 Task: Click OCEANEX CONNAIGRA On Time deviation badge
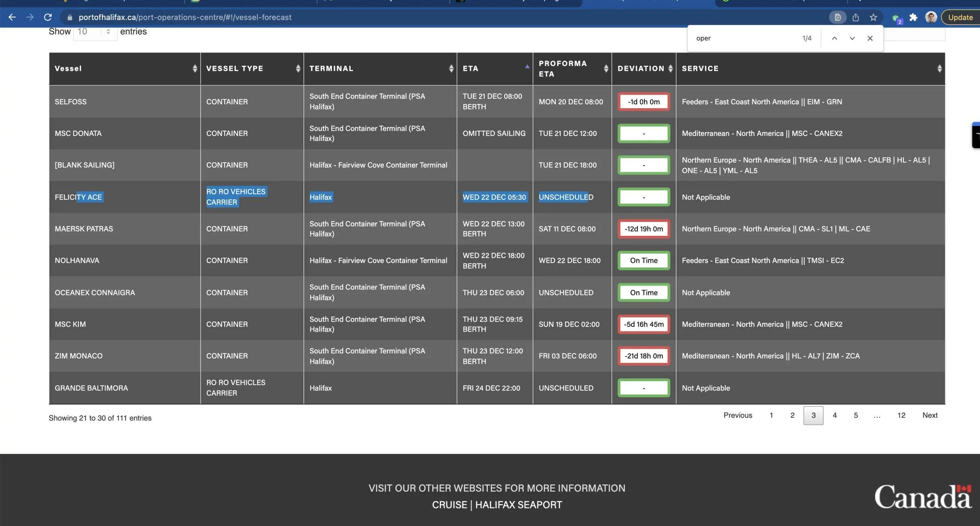pyautogui.click(x=644, y=293)
